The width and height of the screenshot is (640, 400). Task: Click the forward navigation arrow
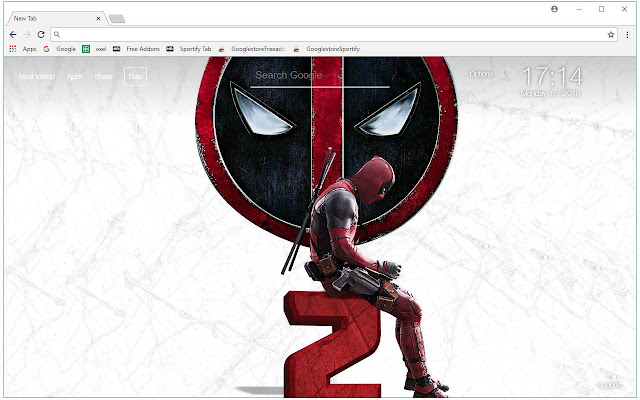(x=27, y=35)
